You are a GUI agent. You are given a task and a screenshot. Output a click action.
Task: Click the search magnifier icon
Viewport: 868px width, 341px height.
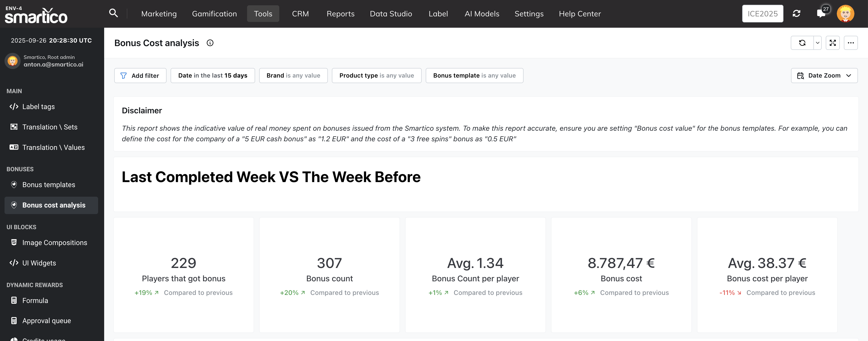pos(113,13)
